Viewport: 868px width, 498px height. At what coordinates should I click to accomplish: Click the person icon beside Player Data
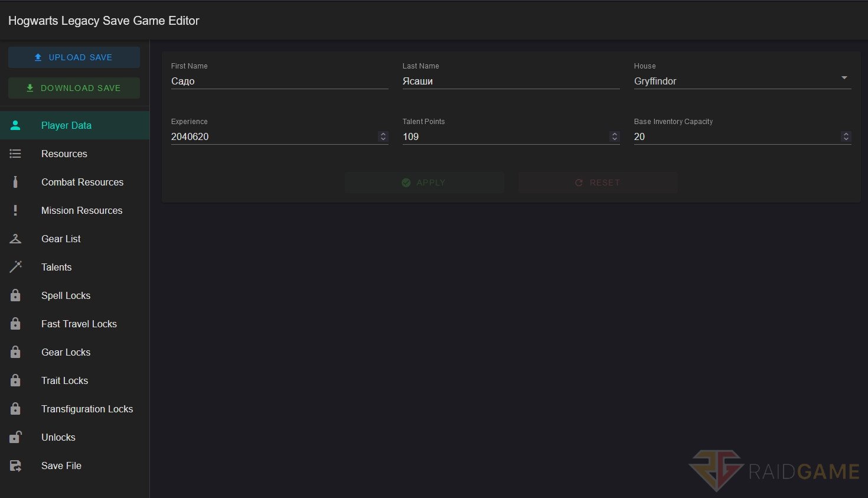(15, 125)
